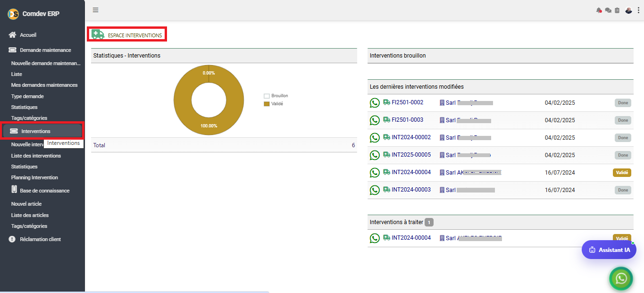Open the Assistant IA chat button
Image resolution: width=644 pixels, height=293 pixels.
609,250
